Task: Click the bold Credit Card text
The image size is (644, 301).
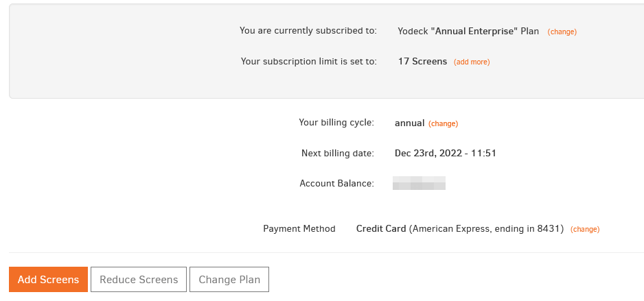Action: 381,229
